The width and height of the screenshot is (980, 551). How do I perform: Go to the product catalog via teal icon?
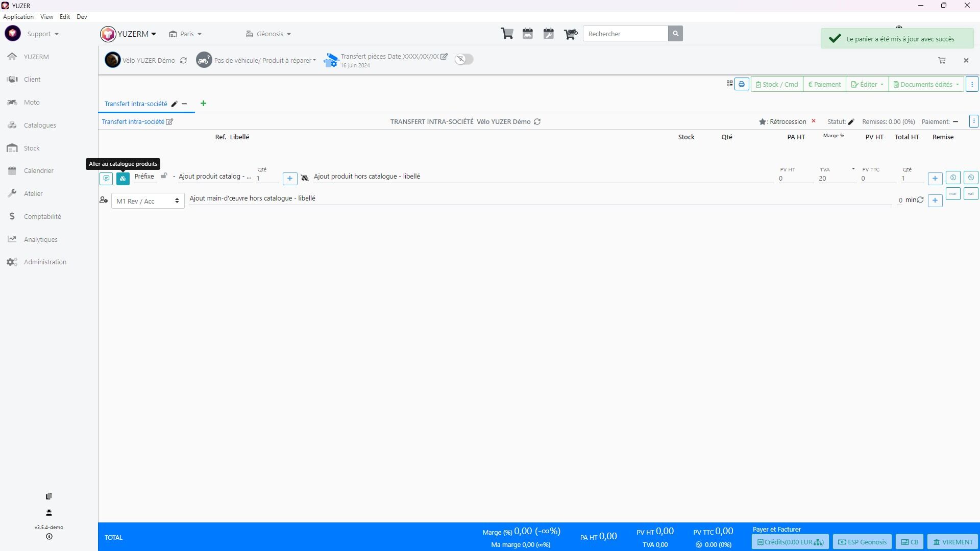point(123,179)
